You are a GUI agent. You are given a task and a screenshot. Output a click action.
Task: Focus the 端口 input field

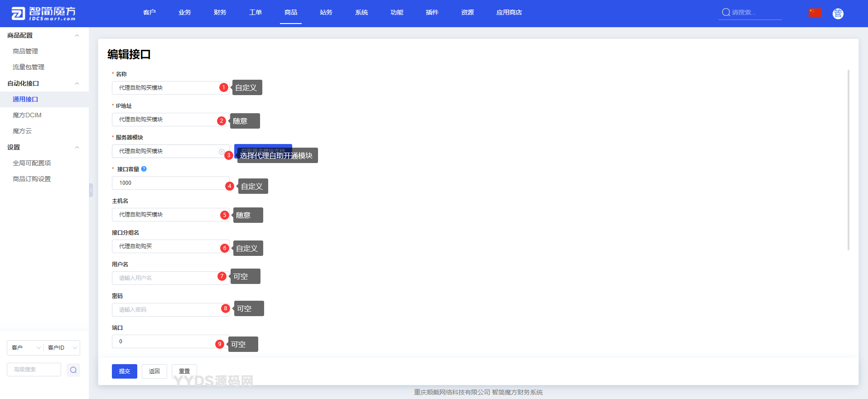click(x=170, y=341)
